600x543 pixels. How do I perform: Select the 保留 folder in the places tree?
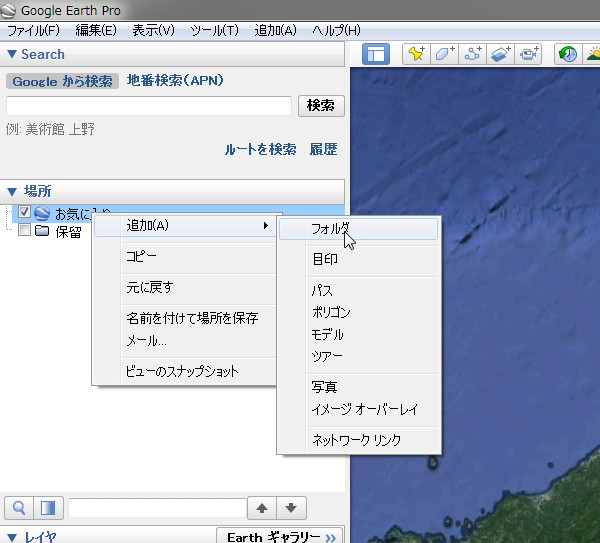(68, 232)
